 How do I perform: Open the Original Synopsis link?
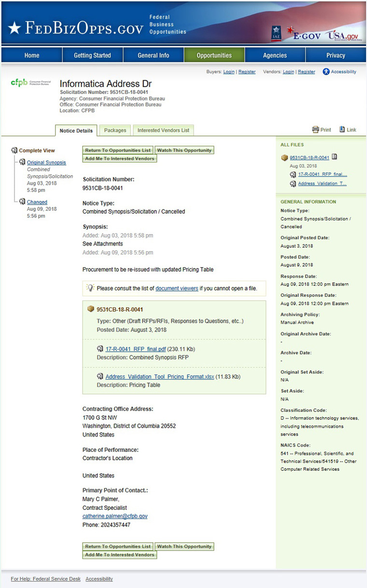pos(46,163)
